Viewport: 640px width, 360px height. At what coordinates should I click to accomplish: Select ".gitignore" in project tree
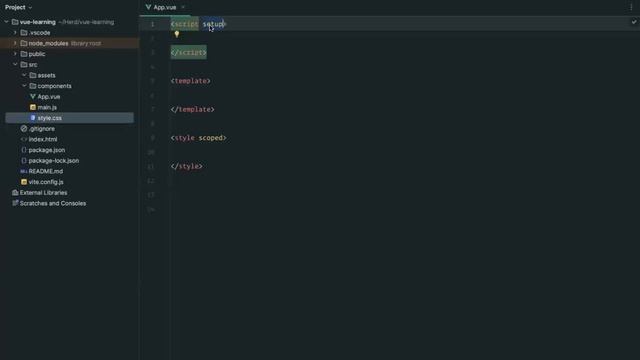tap(42, 129)
